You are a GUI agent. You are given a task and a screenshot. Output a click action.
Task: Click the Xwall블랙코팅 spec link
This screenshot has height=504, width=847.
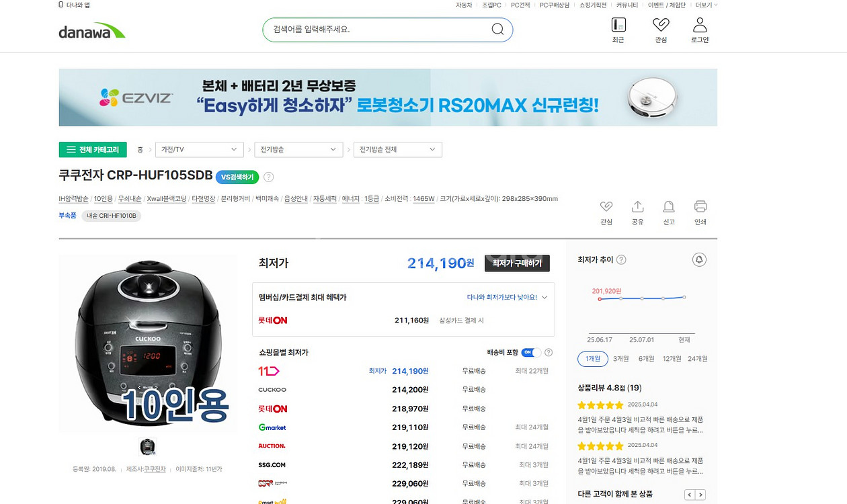pyautogui.click(x=167, y=199)
